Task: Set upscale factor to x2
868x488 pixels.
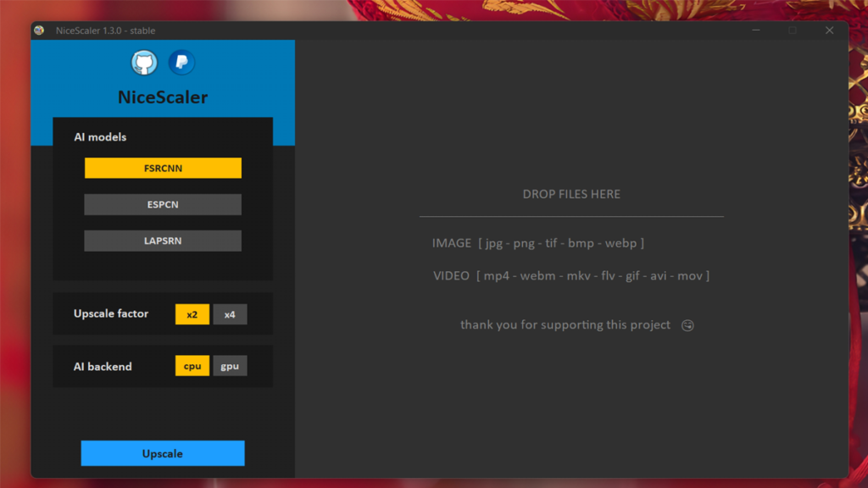Action: (192, 314)
